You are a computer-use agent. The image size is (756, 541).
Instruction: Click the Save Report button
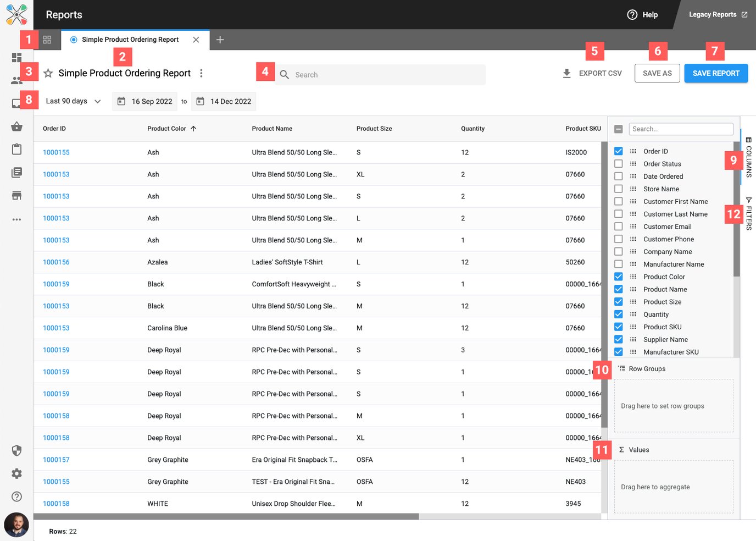(x=715, y=73)
